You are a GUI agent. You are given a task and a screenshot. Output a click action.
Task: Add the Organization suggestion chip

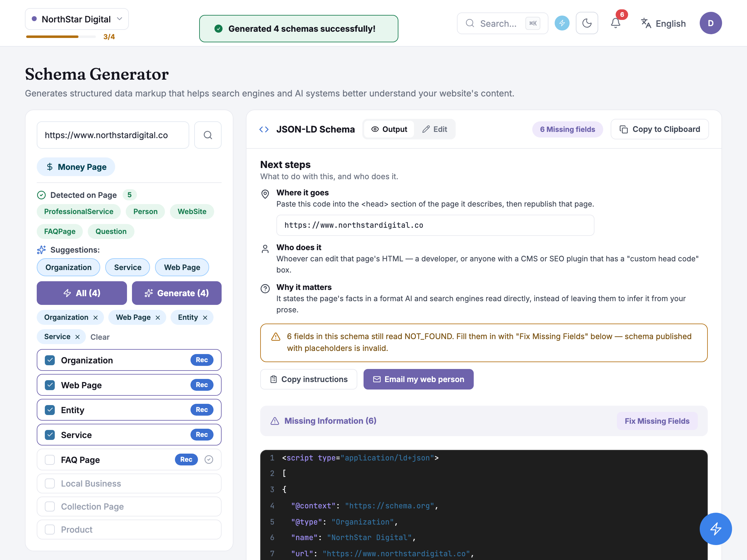(x=68, y=267)
